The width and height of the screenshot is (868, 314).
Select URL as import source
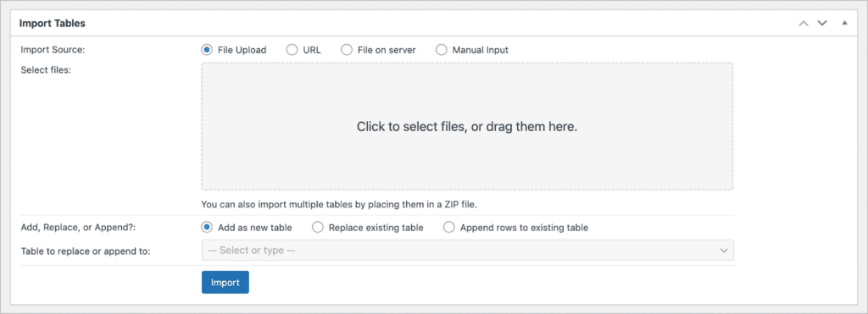click(x=292, y=50)
